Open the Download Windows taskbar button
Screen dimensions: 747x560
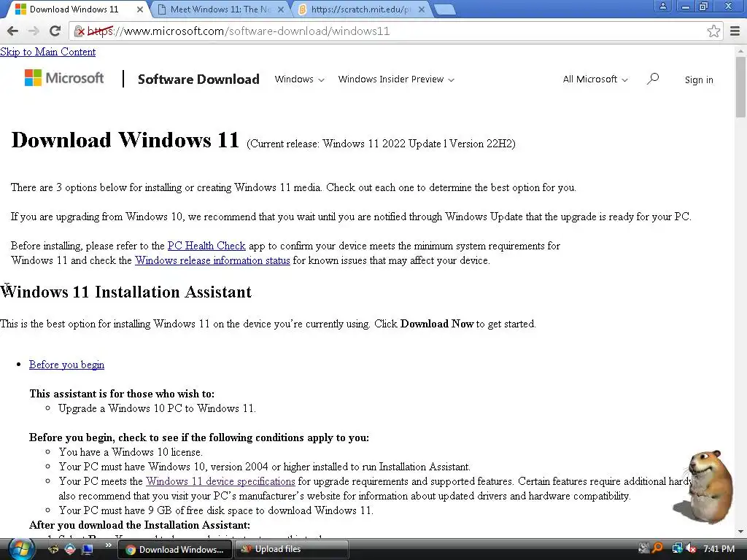click(175, 550)
